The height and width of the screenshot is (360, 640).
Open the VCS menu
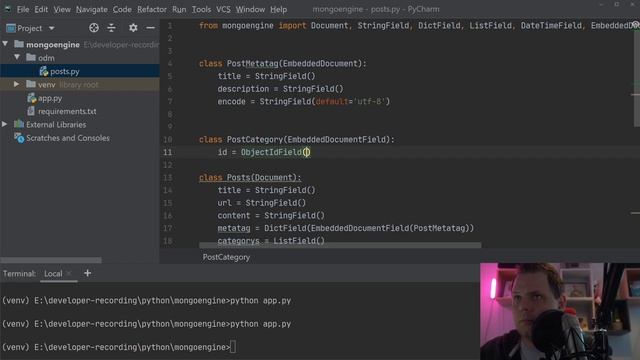coord(223,9)
